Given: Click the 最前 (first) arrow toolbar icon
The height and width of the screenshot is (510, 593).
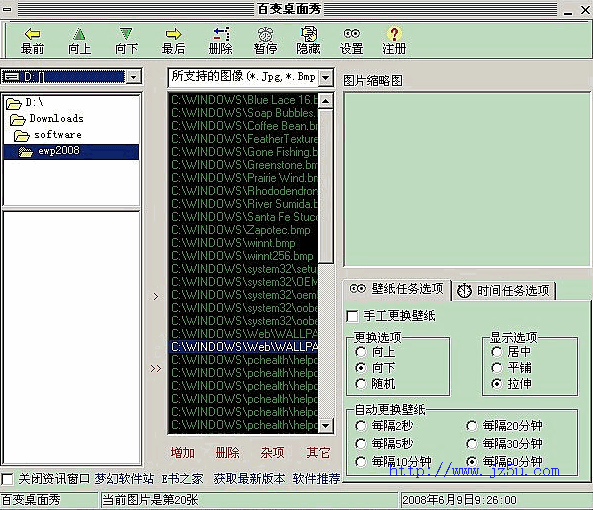Looking at the screenshot, I should click(33, 34).
